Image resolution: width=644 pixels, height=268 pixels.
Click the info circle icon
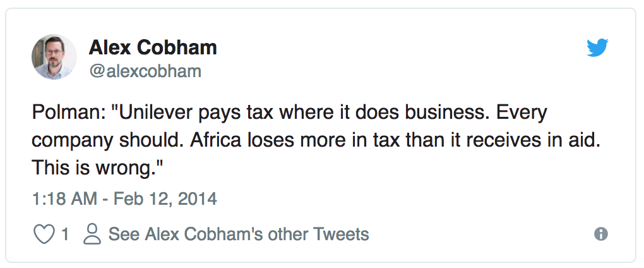click(601, 234)
